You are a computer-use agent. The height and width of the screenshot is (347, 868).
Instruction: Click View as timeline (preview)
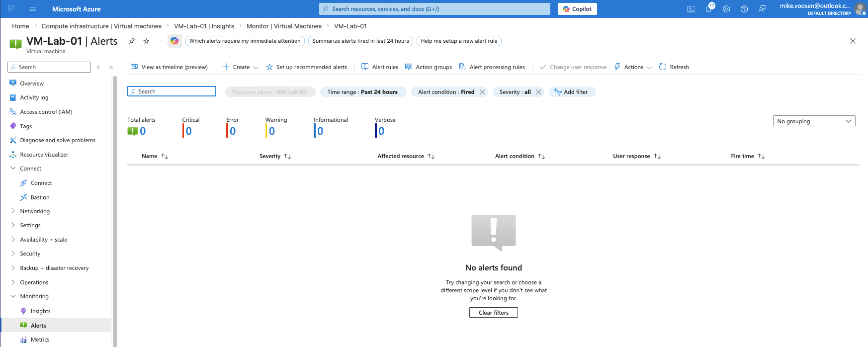169,67
